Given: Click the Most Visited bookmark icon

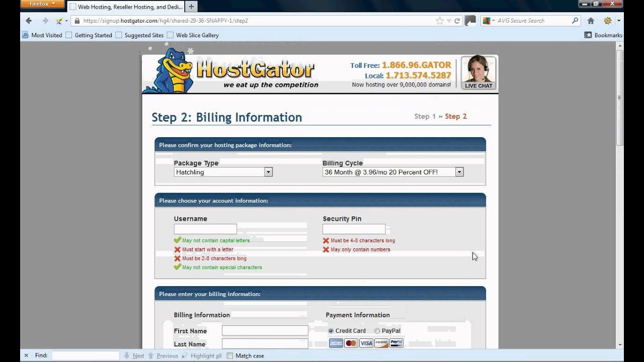Looking at the screenshot, I should (25, 35).
